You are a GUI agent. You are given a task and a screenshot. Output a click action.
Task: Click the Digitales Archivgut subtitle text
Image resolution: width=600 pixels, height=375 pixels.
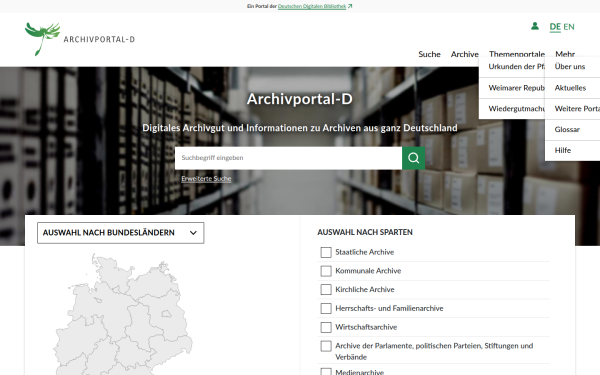(300, 128)
